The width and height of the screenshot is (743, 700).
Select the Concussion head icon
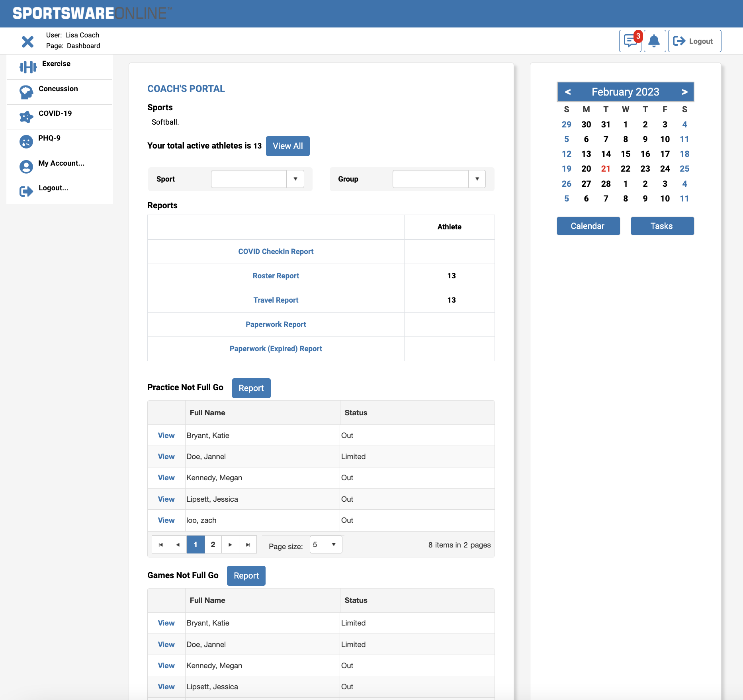(x=26, y=92)
